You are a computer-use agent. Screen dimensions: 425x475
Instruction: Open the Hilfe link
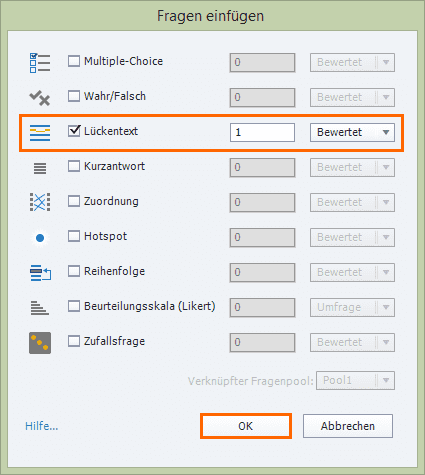[42, 426]
